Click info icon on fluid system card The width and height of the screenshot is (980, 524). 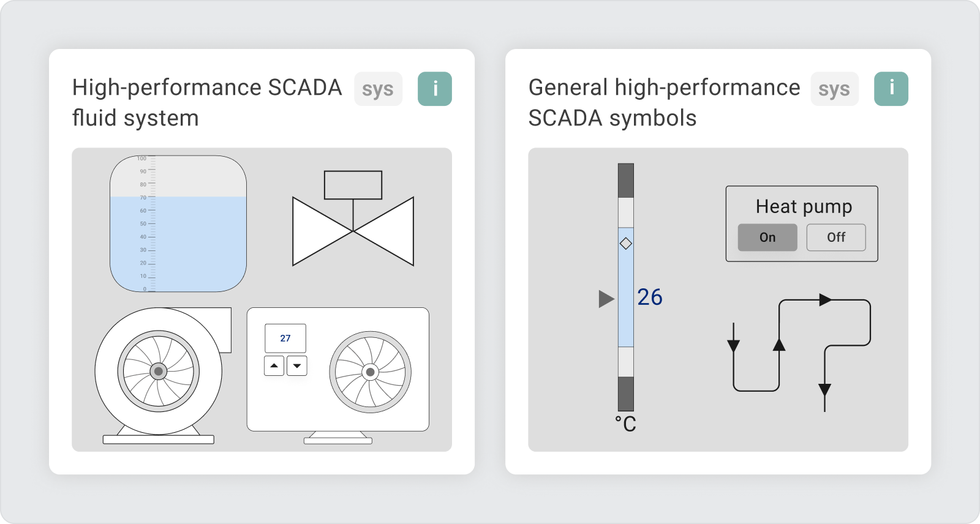tap(434, 89)
